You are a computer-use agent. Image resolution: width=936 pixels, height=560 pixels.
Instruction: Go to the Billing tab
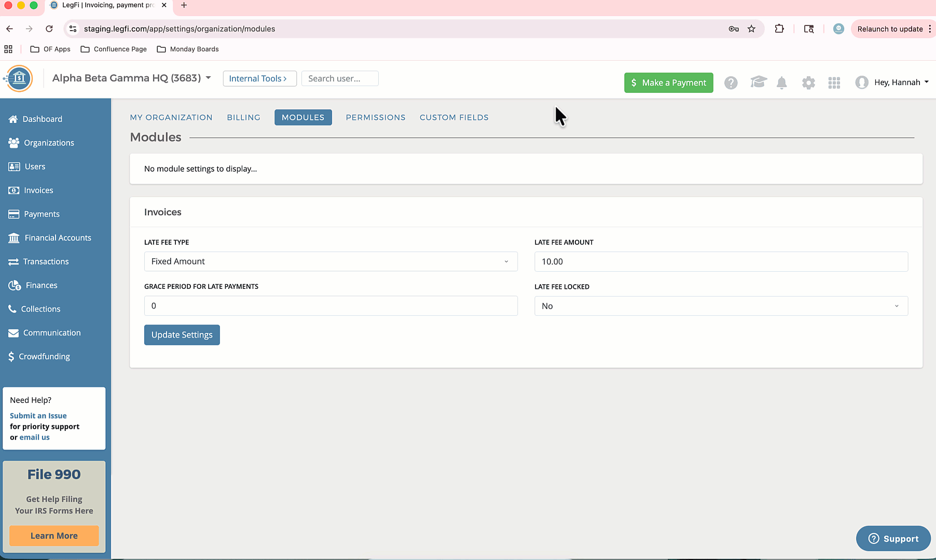point(243,118)
